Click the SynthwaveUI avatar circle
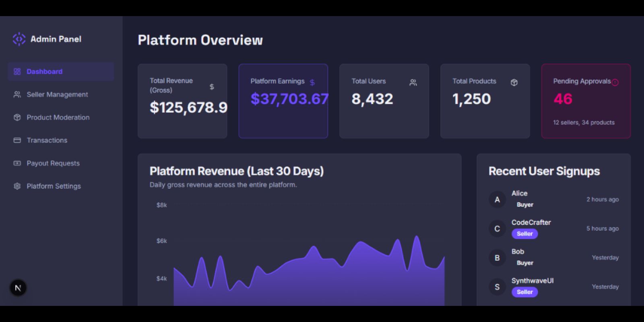This screenshot has width=644, height=322. (497, 287)
